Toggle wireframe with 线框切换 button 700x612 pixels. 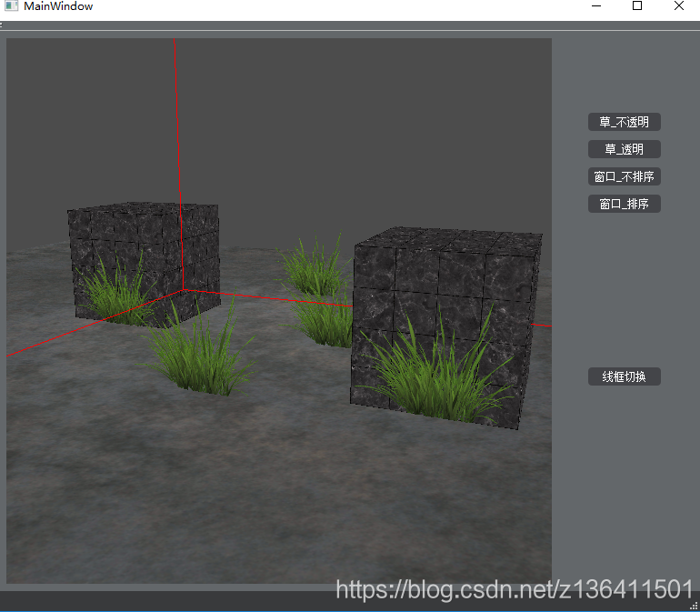[625, 376]
